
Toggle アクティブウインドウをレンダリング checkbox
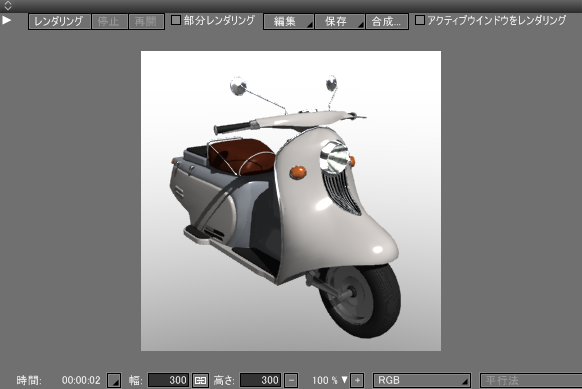[419, 20]
